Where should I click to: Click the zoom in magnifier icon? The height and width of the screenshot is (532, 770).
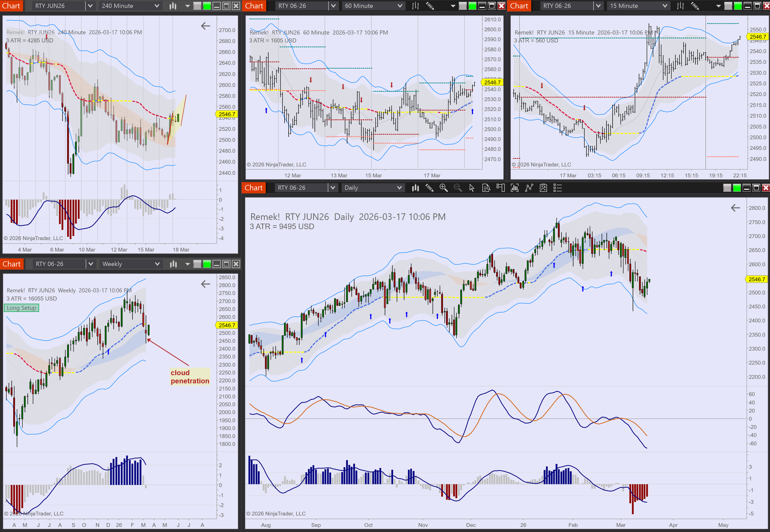pos(444,188)
